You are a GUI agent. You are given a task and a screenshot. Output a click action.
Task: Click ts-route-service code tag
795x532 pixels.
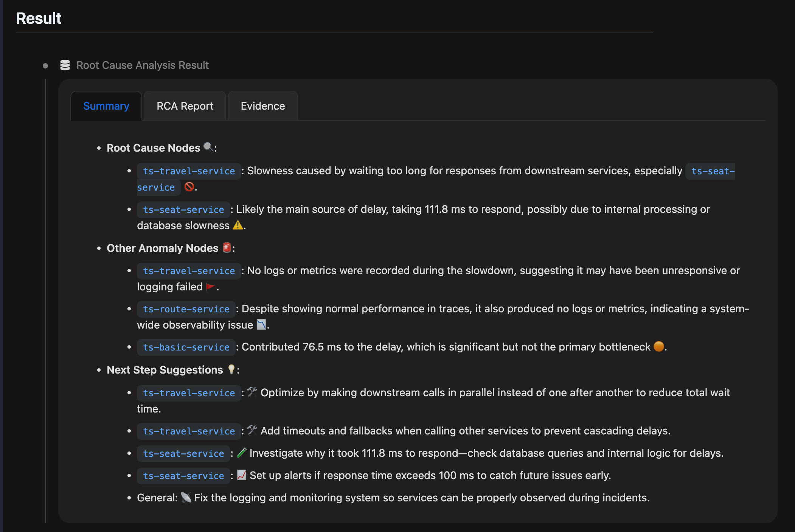186,309
